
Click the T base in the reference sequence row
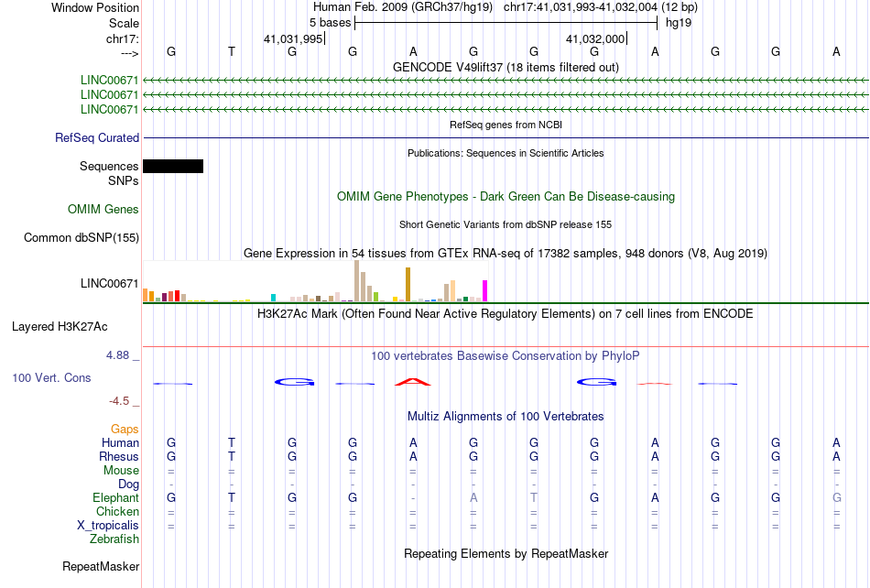click(x=232, y=51)
